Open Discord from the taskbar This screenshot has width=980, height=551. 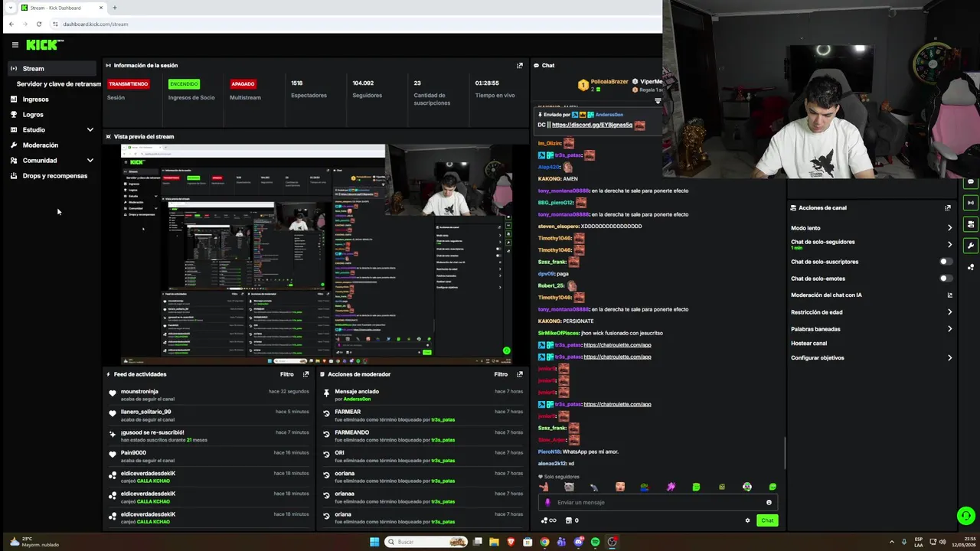pyautogui.click(x=579, y=542)
